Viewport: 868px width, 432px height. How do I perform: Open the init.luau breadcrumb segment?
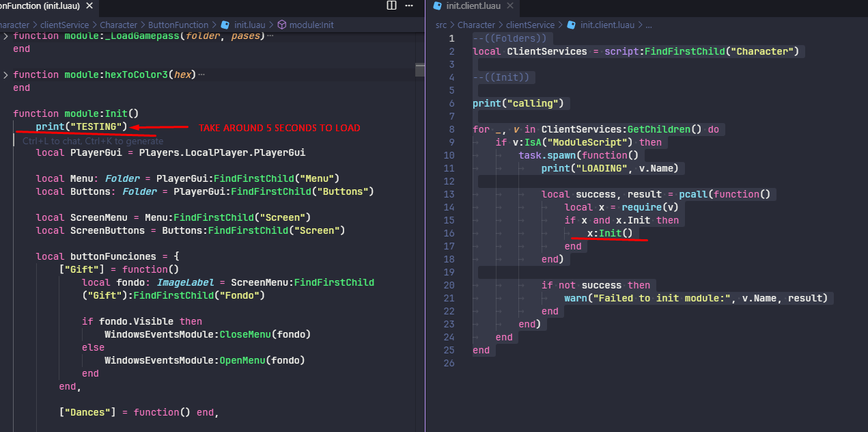(249, 25)
